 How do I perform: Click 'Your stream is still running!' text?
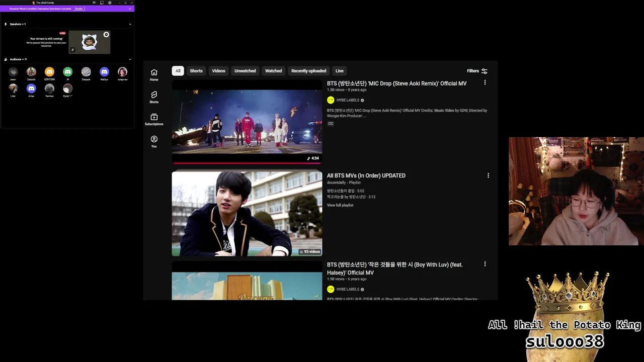46,39
